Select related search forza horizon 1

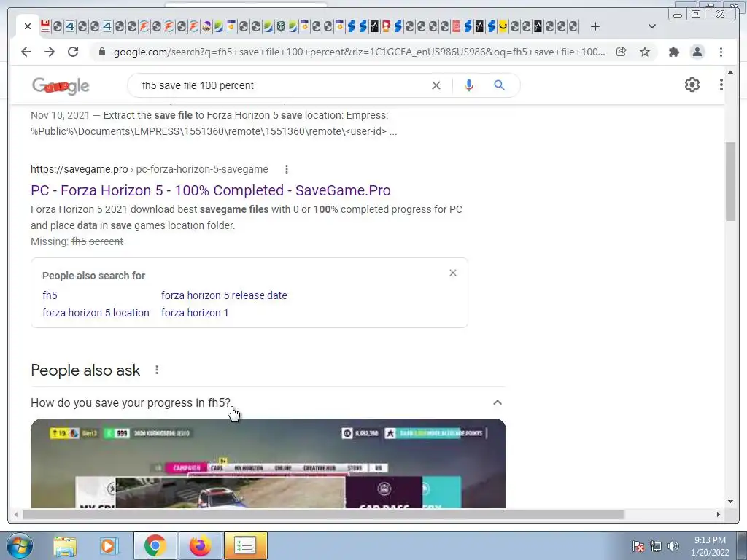pyautogui.click(x=194, y=313)
